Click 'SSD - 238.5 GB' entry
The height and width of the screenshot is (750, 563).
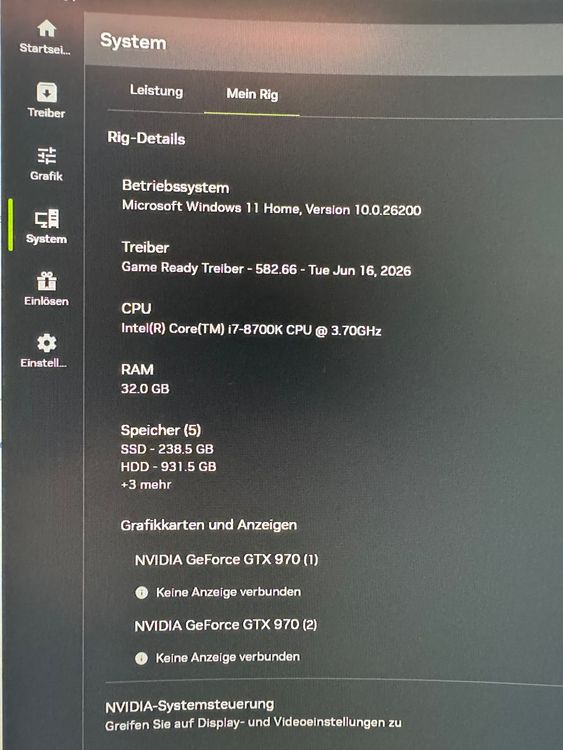pyautogui.click(x=167, y=449)
